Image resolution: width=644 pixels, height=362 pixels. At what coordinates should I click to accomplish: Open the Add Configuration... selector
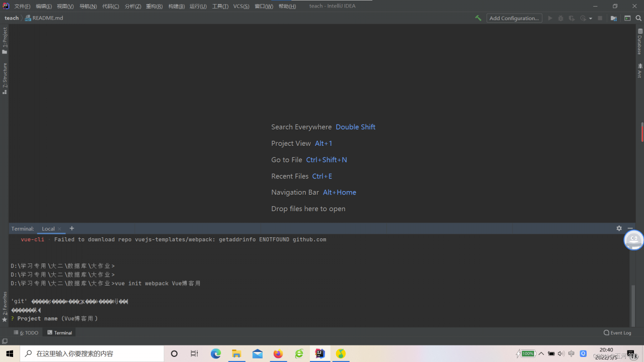coord(514,18)
